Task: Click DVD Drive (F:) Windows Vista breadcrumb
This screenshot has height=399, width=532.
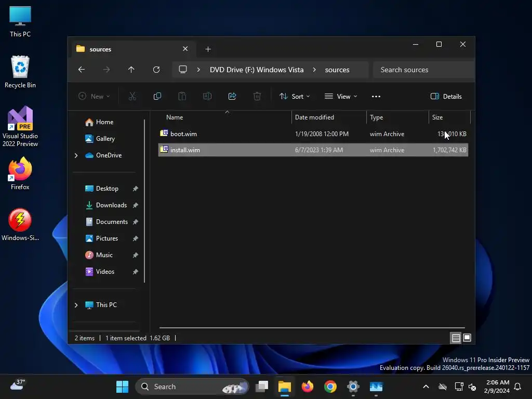Action: (257, 70)
